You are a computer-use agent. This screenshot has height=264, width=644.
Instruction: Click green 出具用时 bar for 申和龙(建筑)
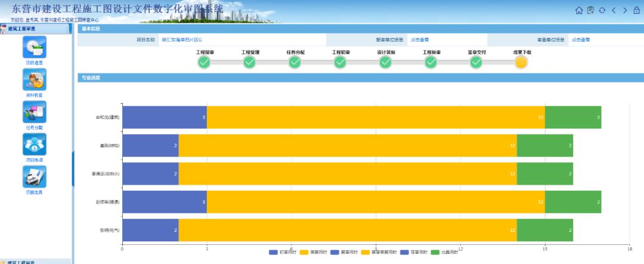(573, 117)
